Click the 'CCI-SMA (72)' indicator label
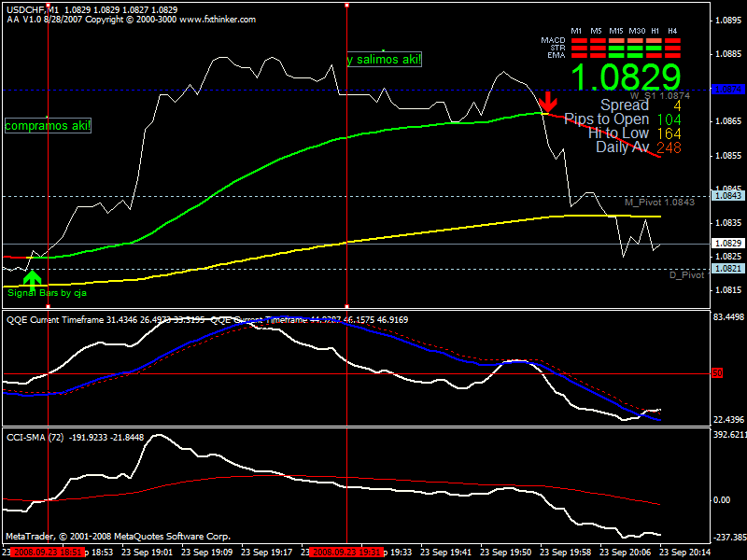The width and height of the screenshot is (747, 560). 35,438
